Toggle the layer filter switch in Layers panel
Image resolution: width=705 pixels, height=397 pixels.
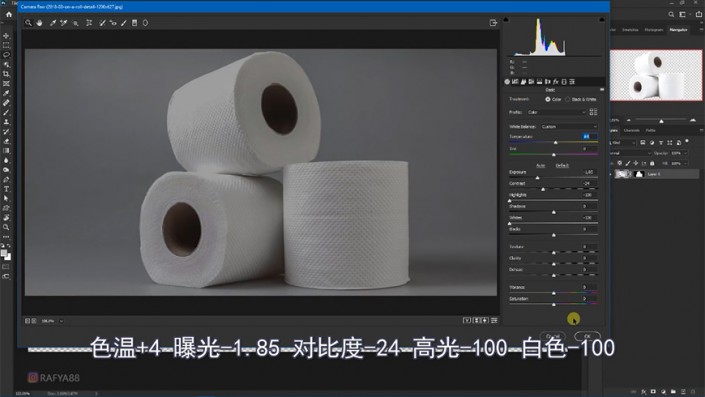[x=687, y=142]
